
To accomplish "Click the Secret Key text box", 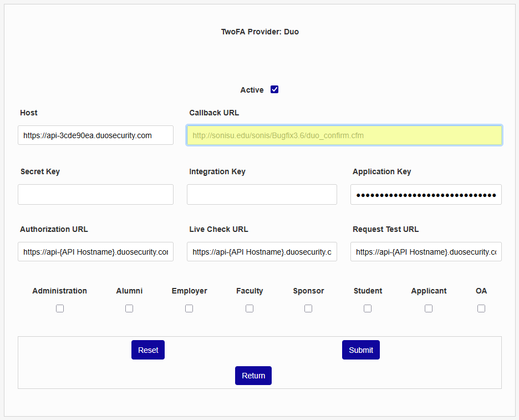I will click(95, 195).
